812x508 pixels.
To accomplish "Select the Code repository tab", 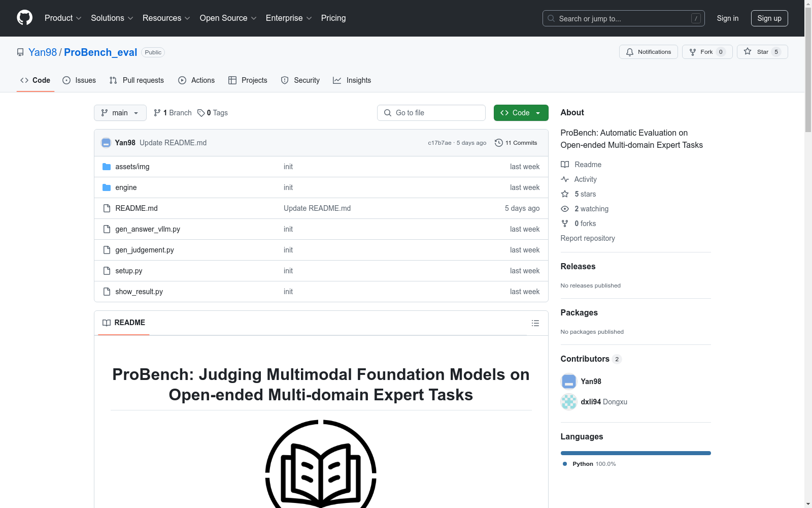I will point(36,80).
